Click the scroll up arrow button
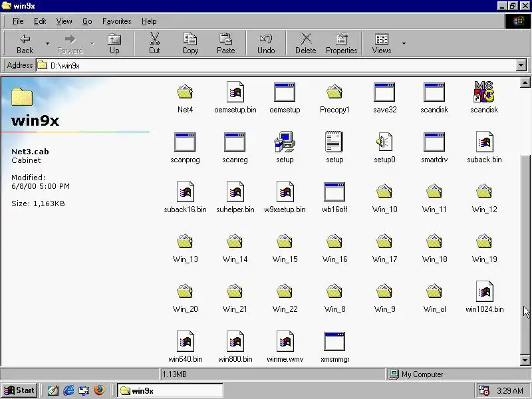 pyautogui.click(x=525, y=82)
